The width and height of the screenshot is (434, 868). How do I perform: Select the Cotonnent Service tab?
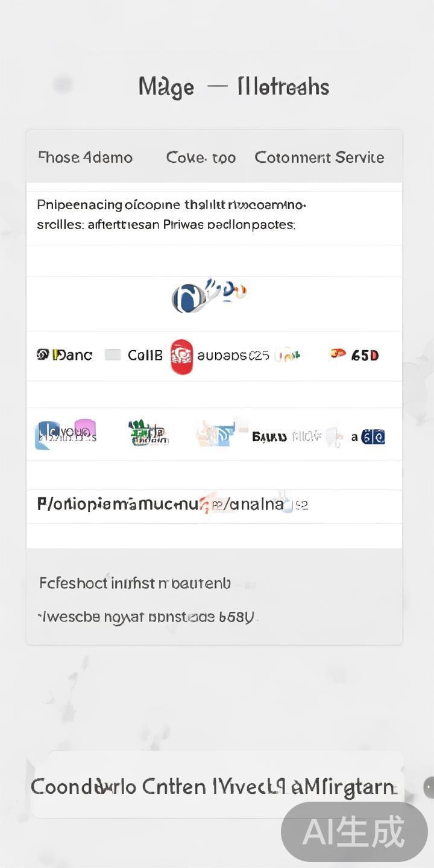click(319, 158)
